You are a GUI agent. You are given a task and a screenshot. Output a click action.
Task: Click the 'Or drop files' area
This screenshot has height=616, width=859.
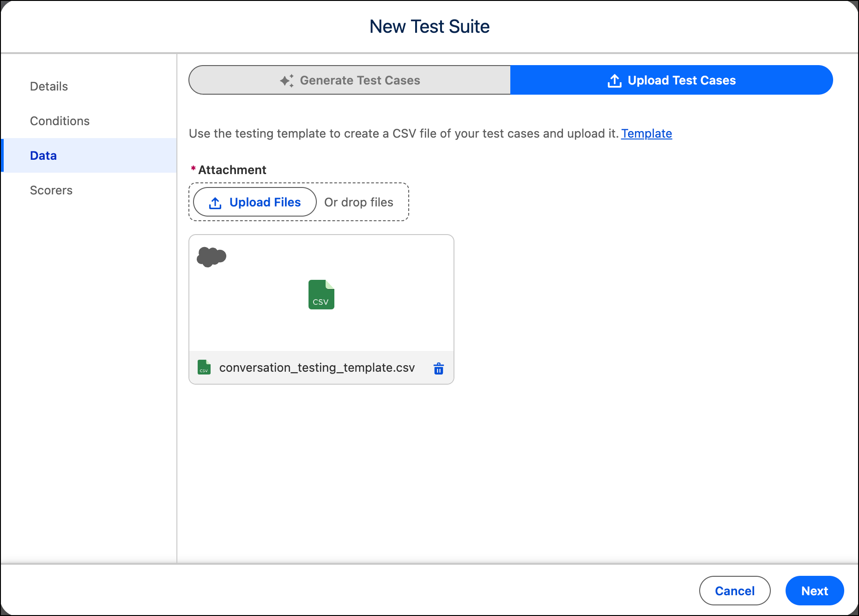point(359,202)
